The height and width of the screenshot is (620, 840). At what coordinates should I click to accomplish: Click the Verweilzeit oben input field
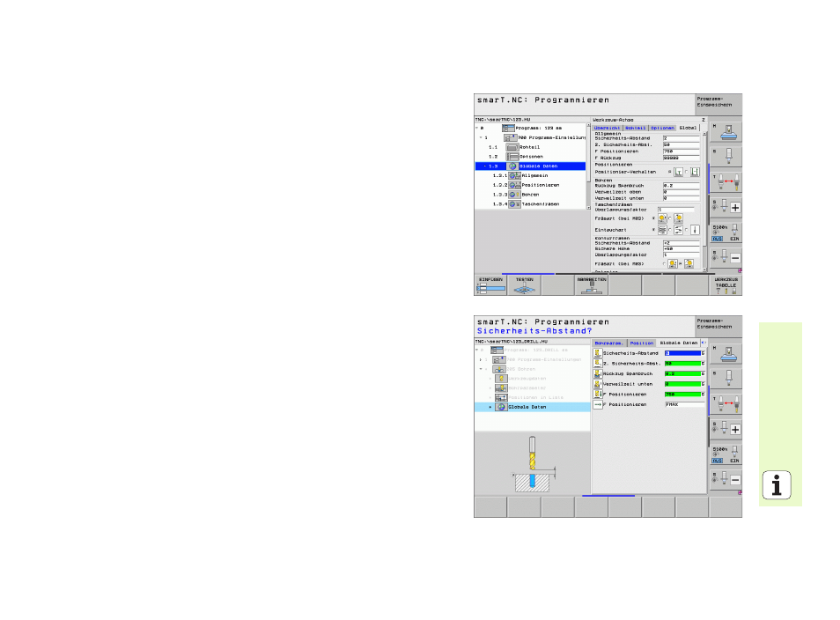(682, 192)
